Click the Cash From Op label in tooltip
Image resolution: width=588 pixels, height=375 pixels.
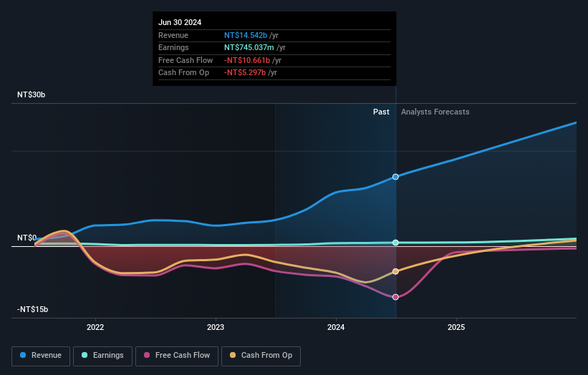pos(184,73)
